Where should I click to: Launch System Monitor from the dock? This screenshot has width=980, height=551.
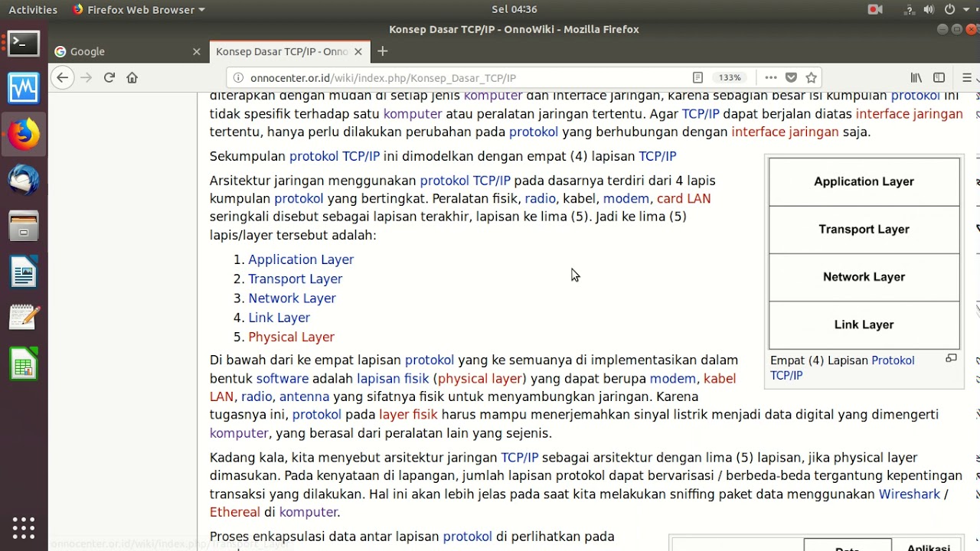click(x=24, y=89)
